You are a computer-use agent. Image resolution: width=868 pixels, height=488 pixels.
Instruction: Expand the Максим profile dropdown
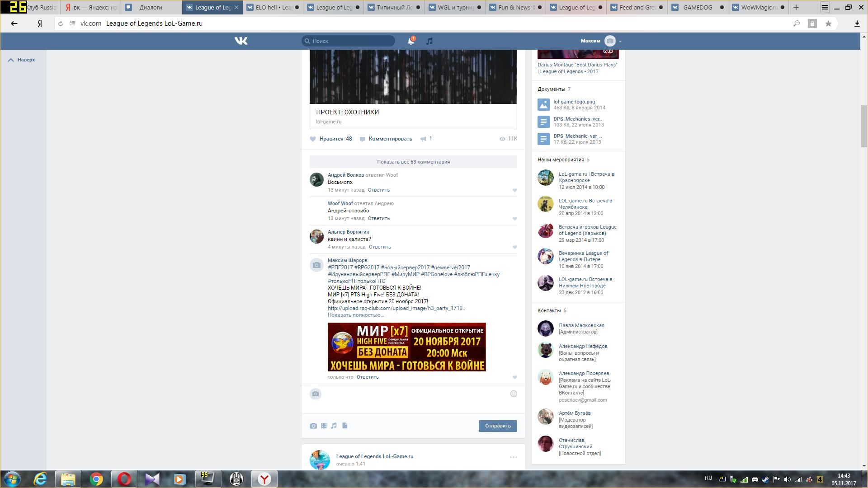[601, 41]
